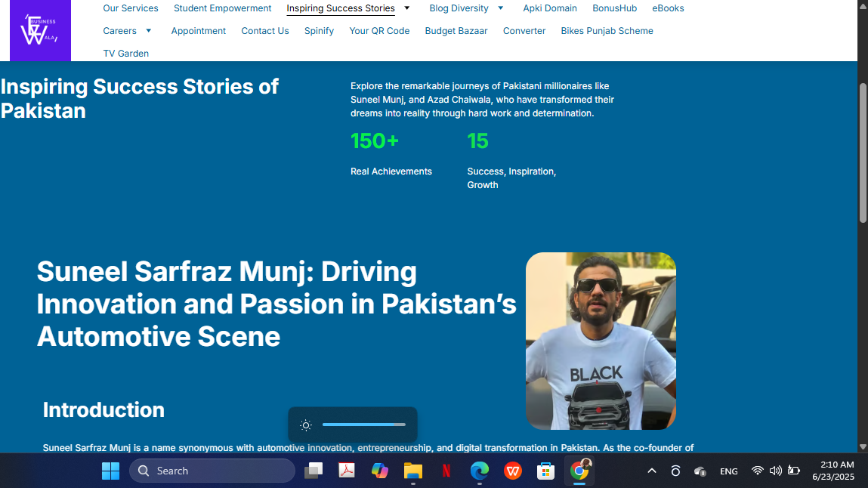Open the Converter page
Screen dimensions: 868x488
click(x=524, y=31)
